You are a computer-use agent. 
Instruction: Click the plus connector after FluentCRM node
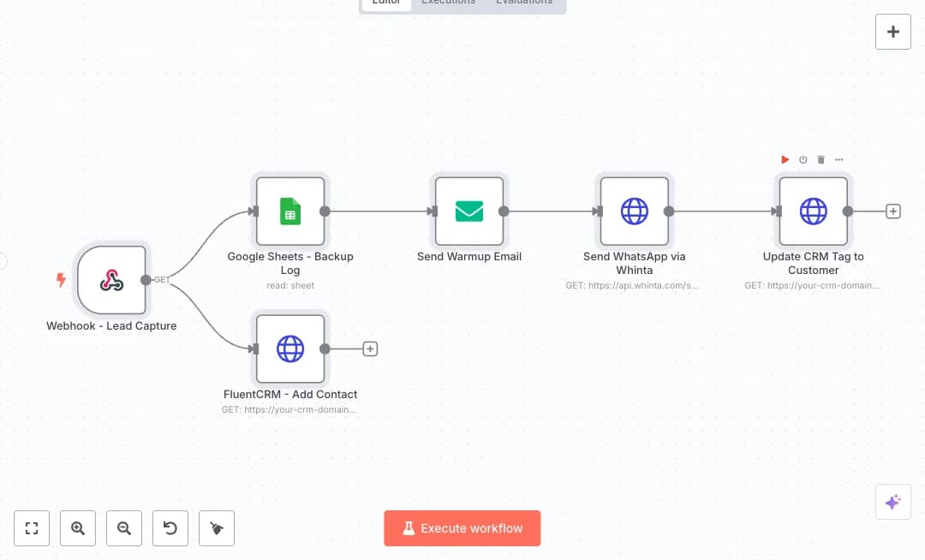(x=370, y=349)
